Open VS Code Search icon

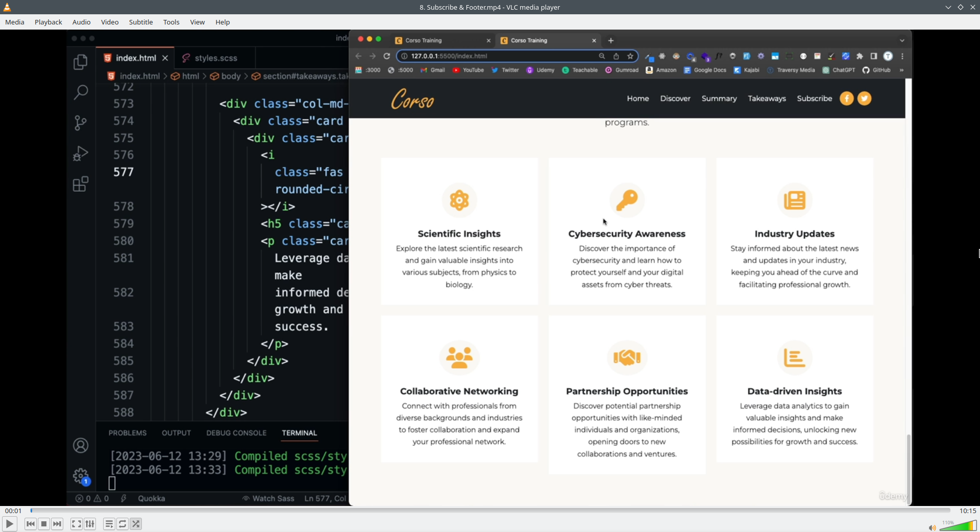coord(81,92)
